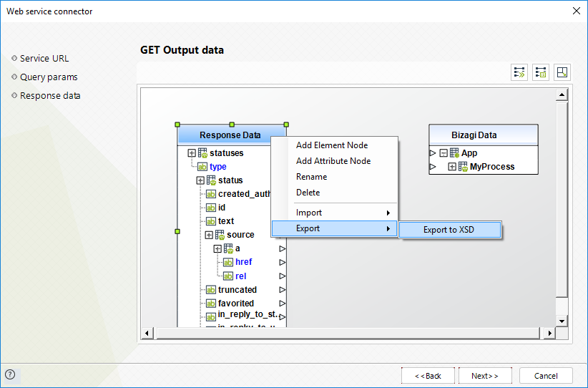The height and width of the screenshot is (388, 588).
Task: Click the MyProcess entity icon
Action: (x=463, y=167)
